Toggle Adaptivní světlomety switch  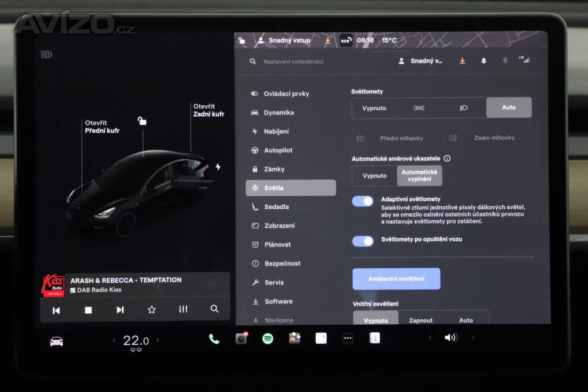(x=363, y=201)
